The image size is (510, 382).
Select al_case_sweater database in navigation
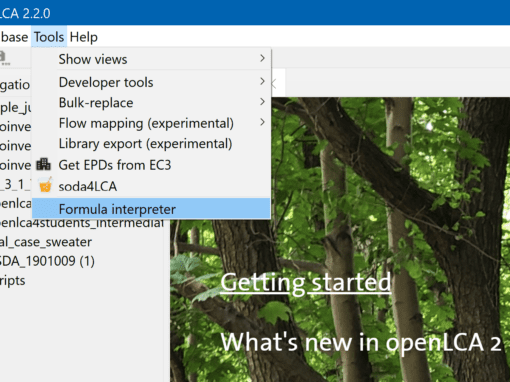[x=45, y=242]
